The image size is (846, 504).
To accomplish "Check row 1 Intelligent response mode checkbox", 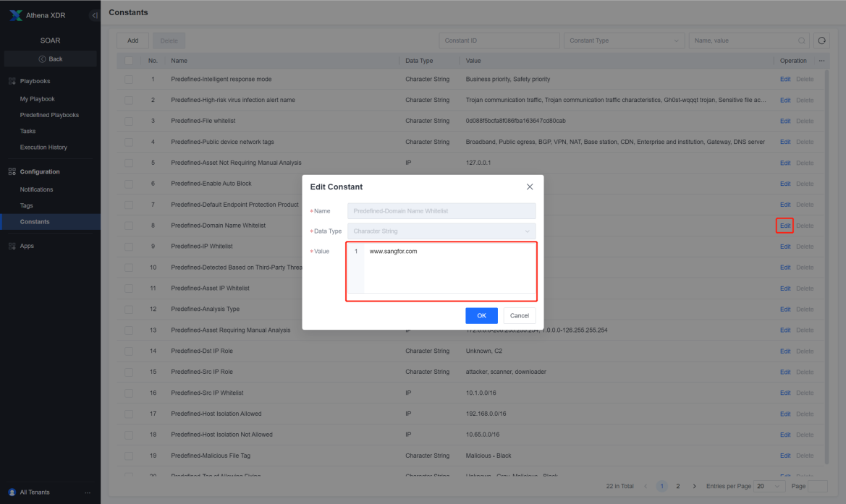I will click(x=128, y=80).
